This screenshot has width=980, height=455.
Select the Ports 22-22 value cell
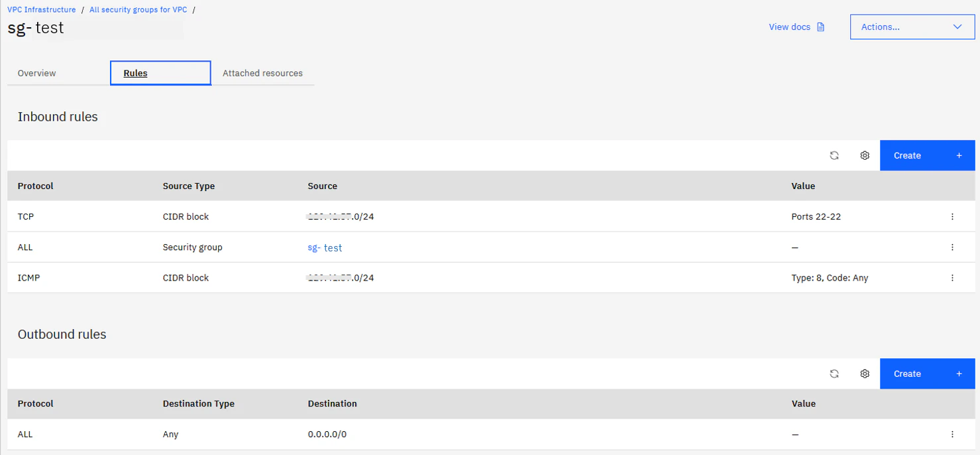[x=816, y=216]
